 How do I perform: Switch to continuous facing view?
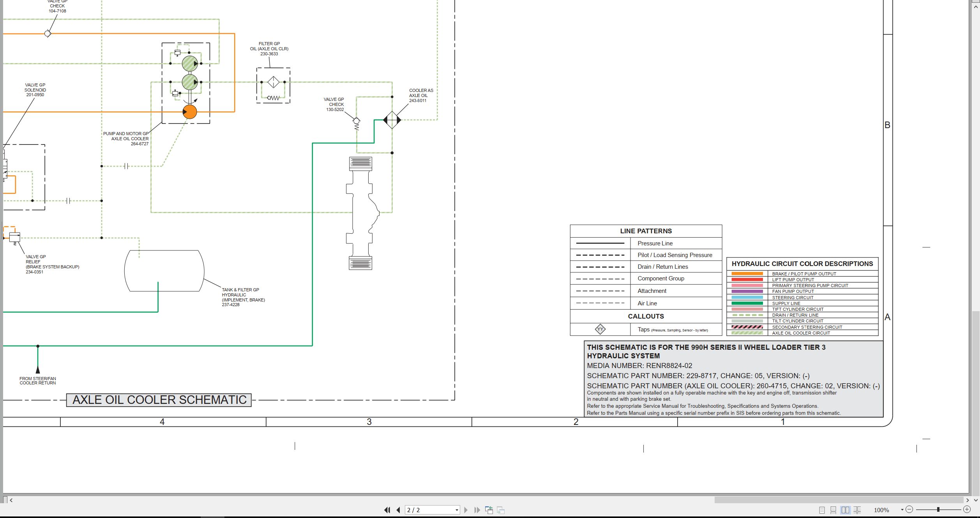click(857, 510)
